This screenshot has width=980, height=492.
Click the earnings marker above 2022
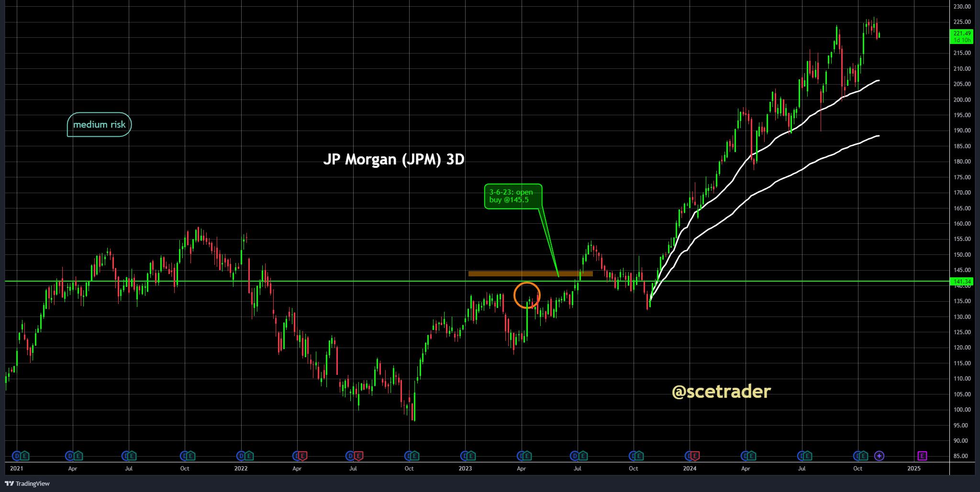(x=249, y=456)
